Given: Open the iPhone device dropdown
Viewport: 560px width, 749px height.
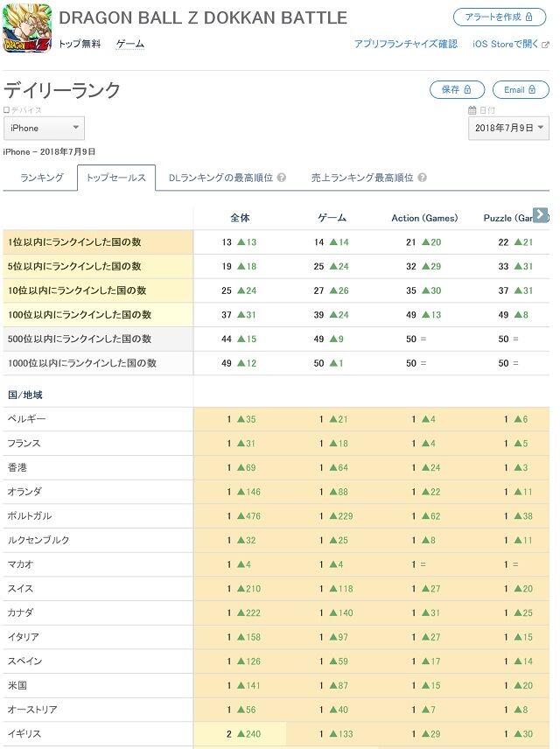Looking at the screenshot, I should [x=44, y=128].
